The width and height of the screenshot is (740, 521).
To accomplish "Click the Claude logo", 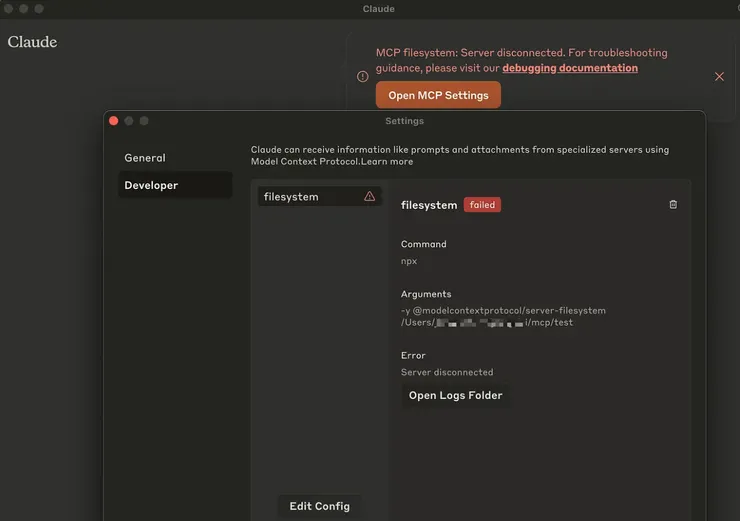I will point(32,42).
